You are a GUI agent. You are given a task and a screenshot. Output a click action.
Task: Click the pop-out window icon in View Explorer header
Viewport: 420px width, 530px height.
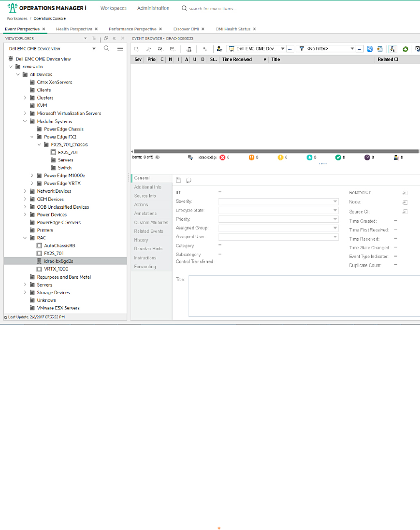[x=106, y=38]
